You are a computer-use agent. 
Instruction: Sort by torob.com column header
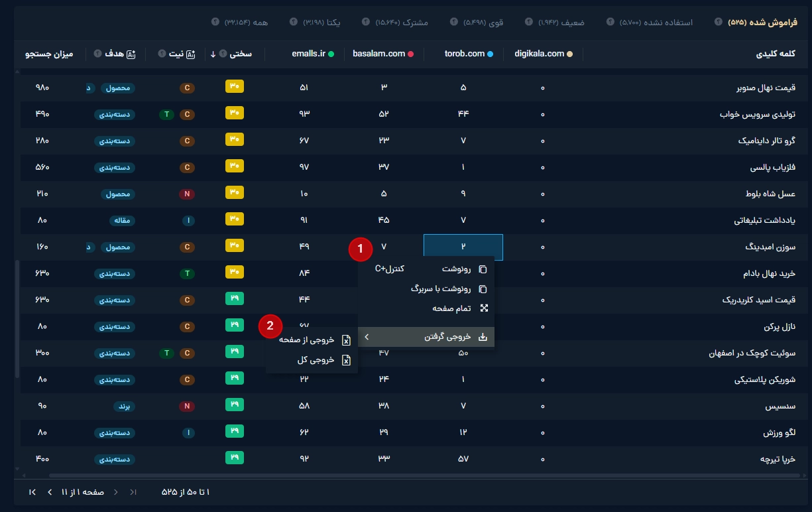click(x=465, y=54)
